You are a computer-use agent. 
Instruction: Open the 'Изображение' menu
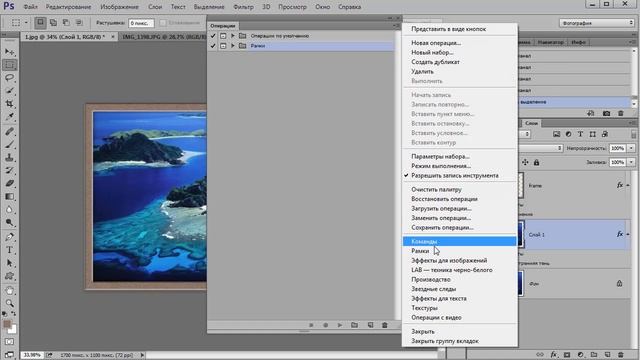[119, 7]
